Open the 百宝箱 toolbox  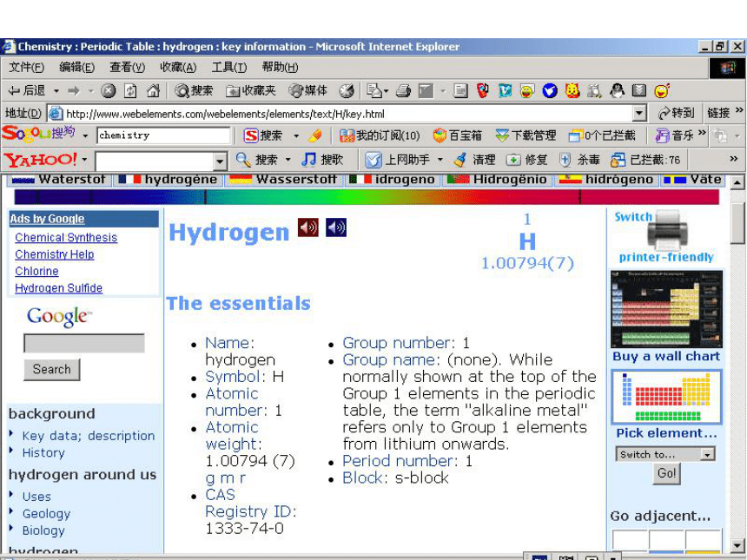458,135
